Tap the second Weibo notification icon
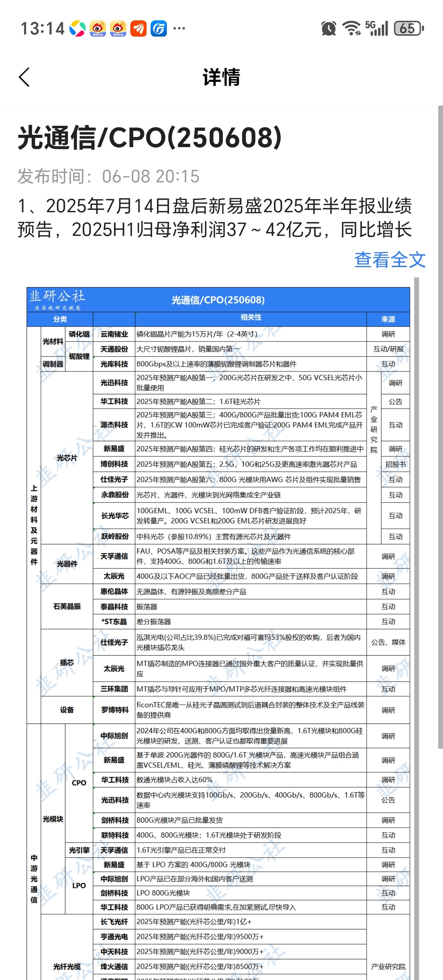The height and width of the screenshot is (980, 443). 118,28
